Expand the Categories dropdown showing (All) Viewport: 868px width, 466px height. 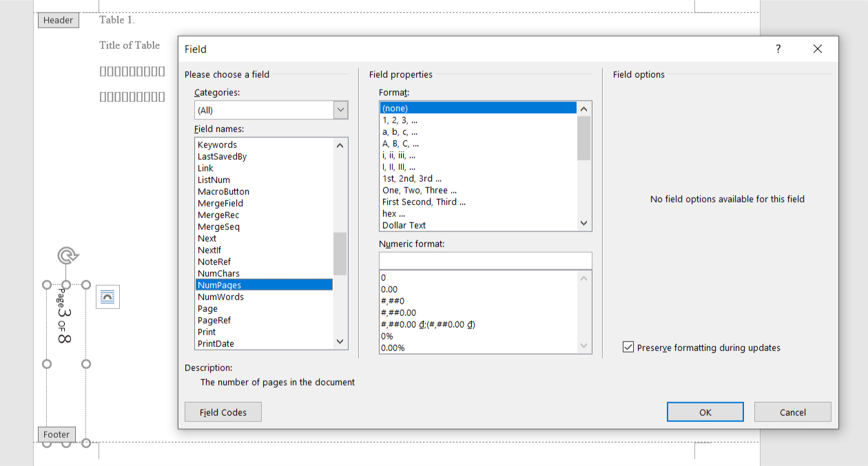(x=340, y=109)
